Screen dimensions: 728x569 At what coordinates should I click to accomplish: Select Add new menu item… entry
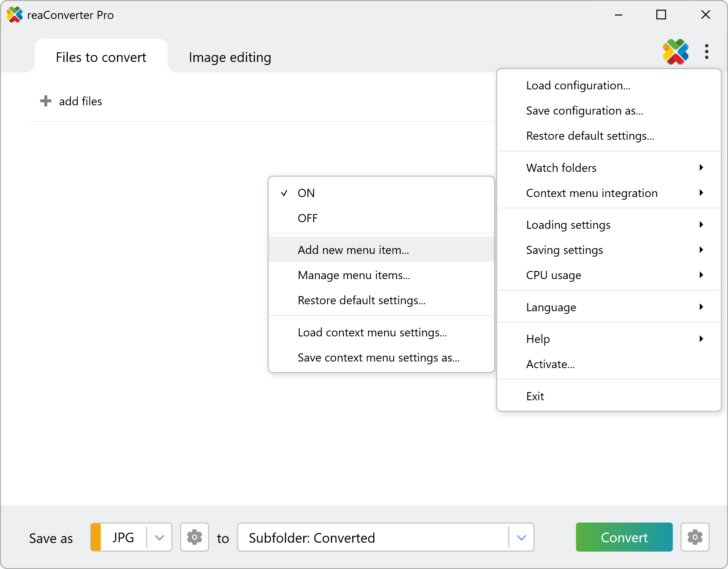point(353,250)
